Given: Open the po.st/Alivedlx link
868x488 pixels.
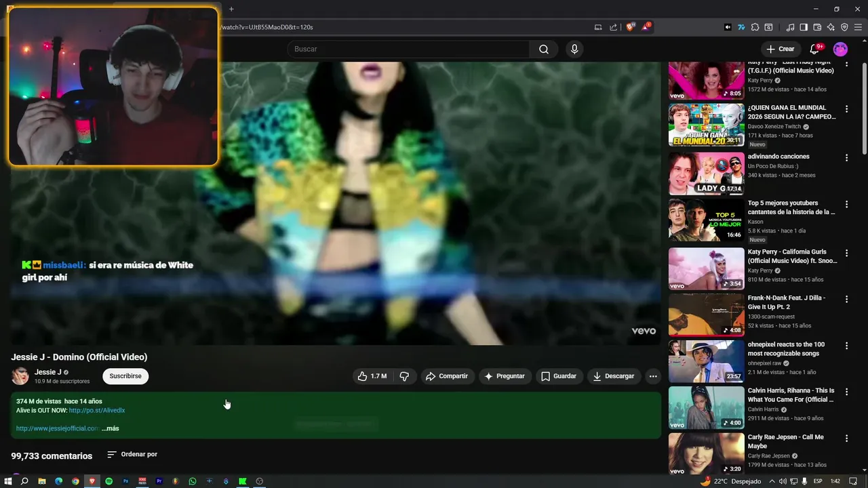Looking at the screenshot, I should pyautogui.click(x=97, y=410).
